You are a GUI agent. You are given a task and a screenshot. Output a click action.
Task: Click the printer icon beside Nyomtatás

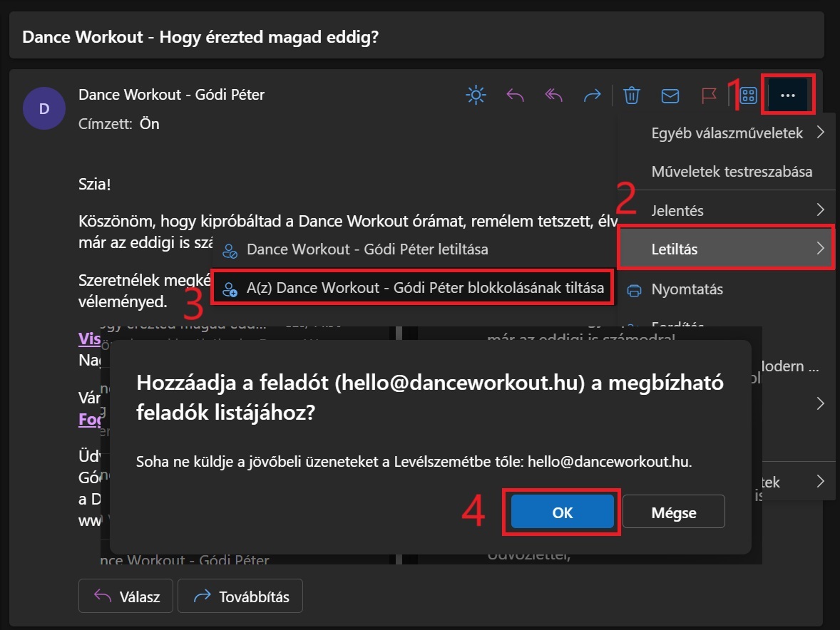coord(635,290)
